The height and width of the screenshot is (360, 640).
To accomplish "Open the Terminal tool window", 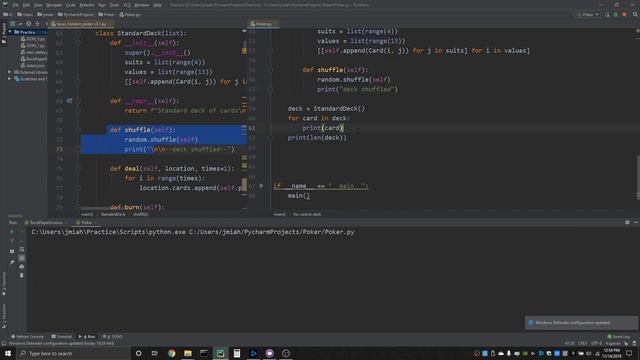I will point(62,337).
